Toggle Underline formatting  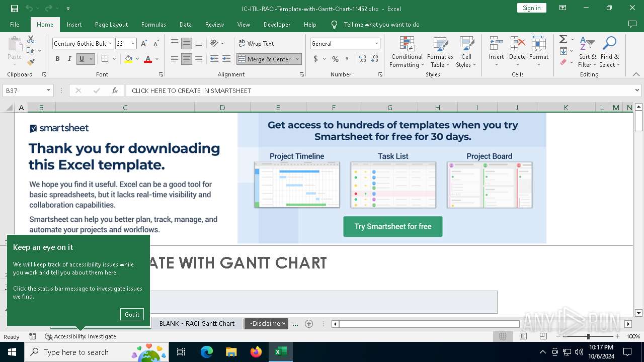(82, 59)
